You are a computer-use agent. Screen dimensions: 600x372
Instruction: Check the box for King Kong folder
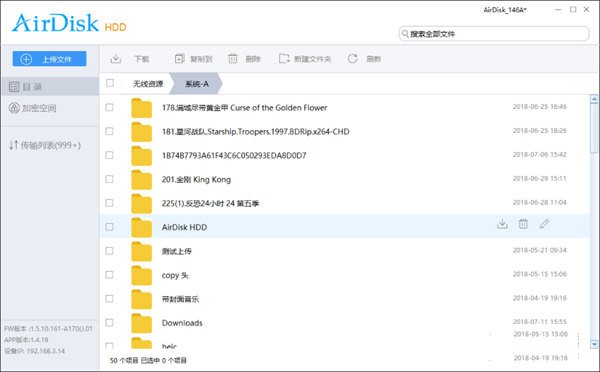109,179
